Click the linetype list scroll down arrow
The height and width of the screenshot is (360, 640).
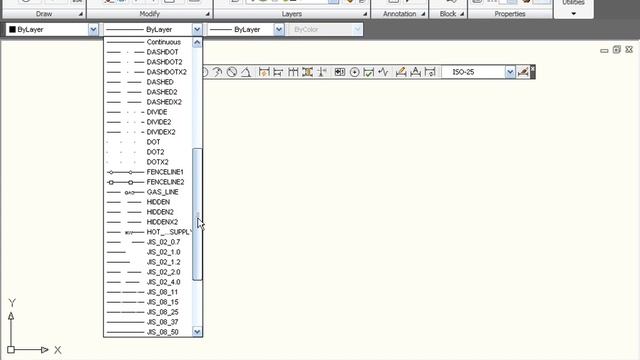click(197, 332)
